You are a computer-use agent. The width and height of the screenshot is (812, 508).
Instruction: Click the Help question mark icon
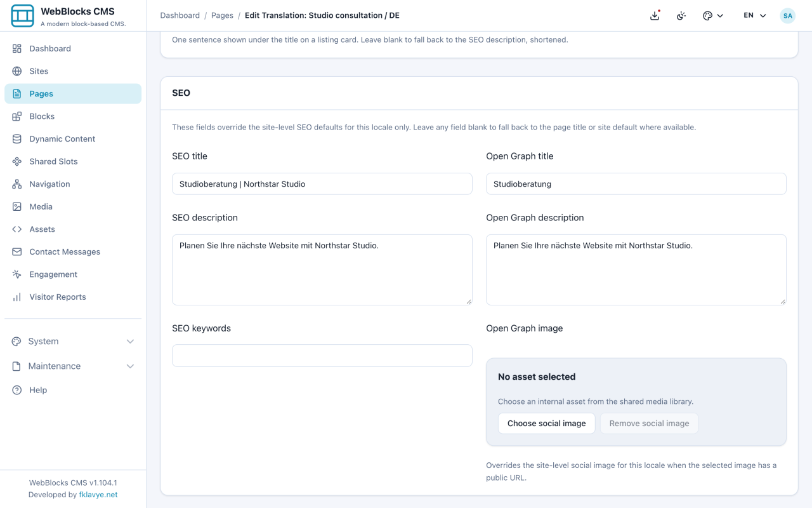(17, 390)
